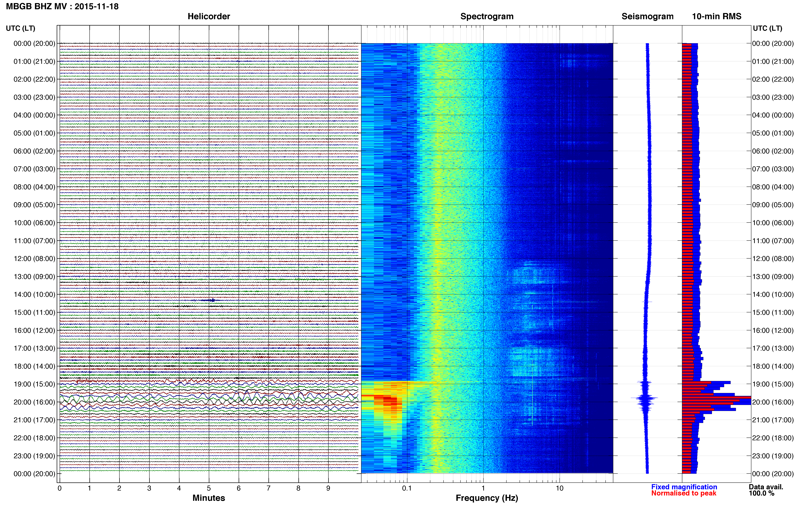Screen dimensions: 812x508
Task: Click '04:00 (00:00)' on the left time axis
Action: [34, 115]
